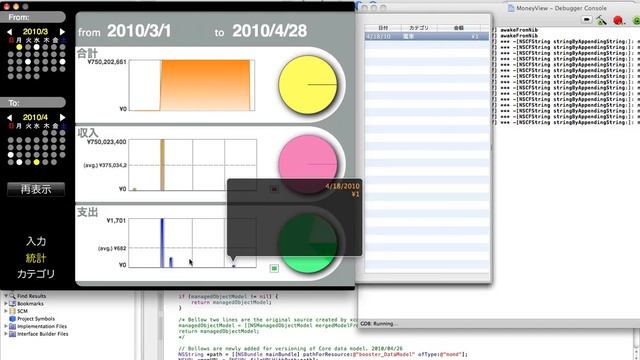Click the short blue bar in 支出 chart

click(171, 262)
